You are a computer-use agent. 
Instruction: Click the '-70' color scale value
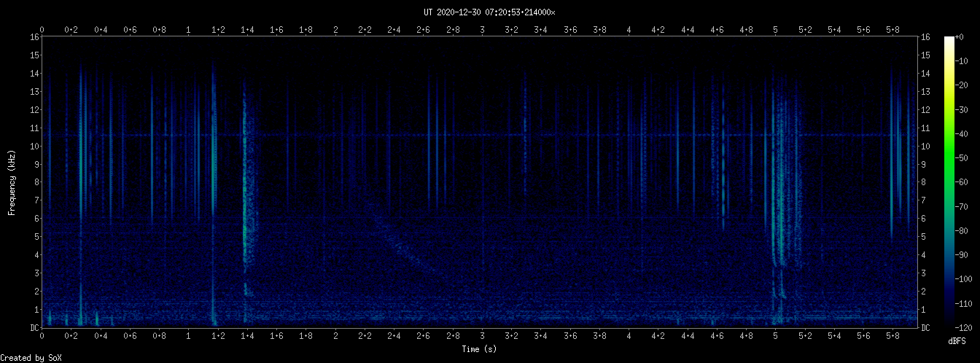961,207
